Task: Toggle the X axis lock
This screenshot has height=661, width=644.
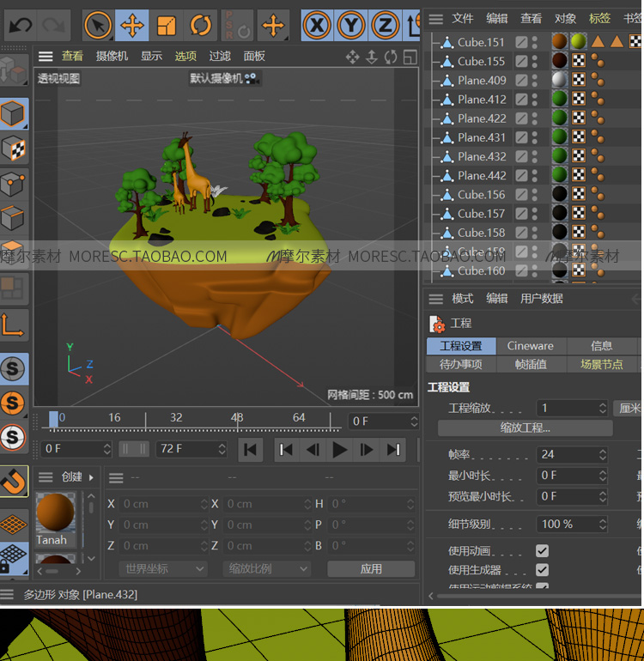Action: tap(318, 26)
